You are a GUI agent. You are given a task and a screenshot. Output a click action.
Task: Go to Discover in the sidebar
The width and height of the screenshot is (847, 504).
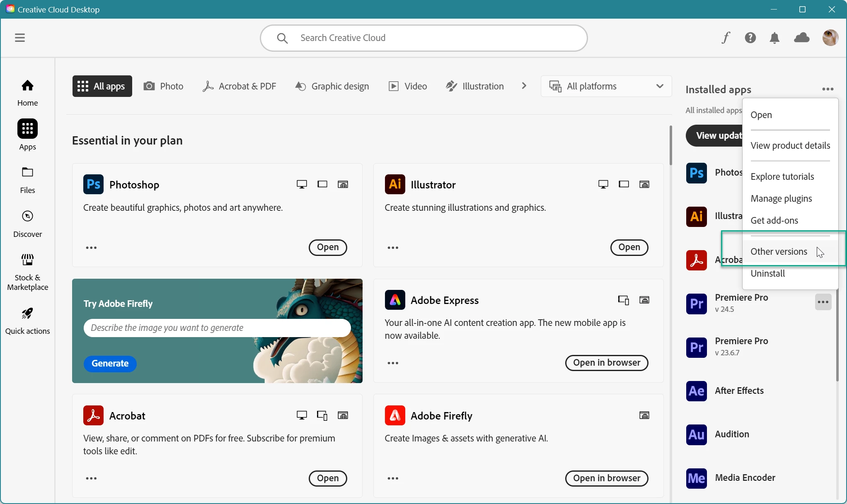(x=27, y=223)
